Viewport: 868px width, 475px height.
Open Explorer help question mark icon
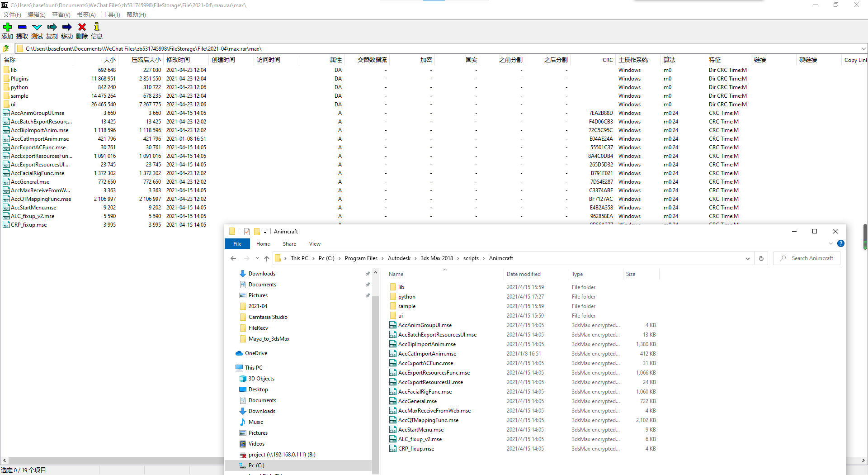coord(841,243)
